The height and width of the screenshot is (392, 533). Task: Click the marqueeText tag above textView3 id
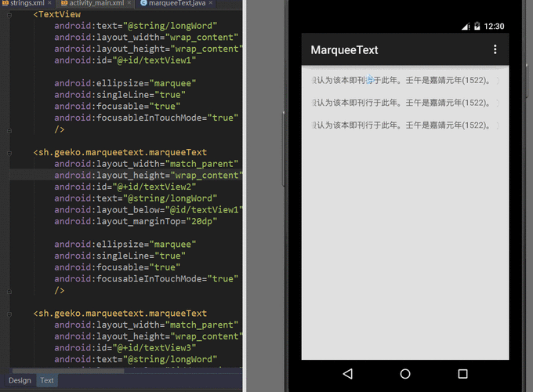tap(120, 313)
